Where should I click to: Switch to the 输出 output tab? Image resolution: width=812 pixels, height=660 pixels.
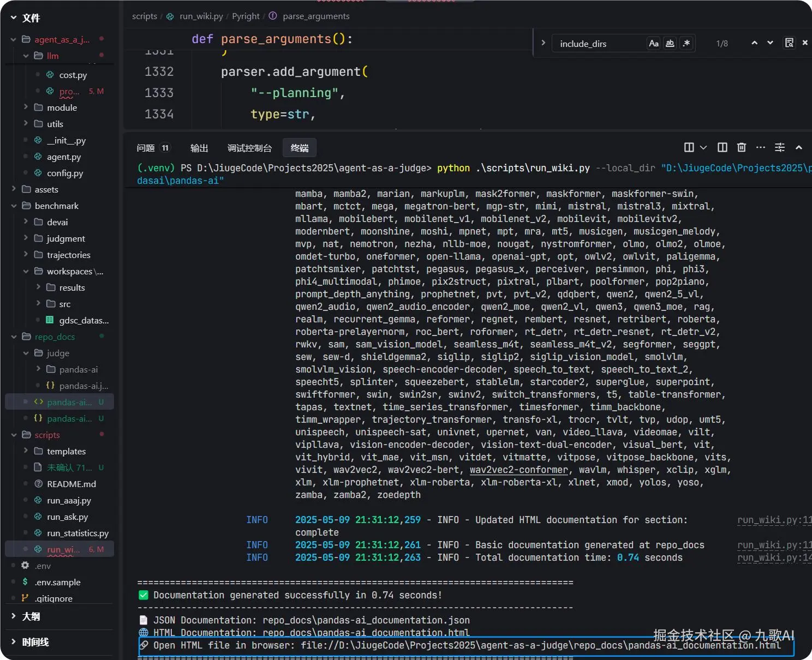point(199,148)
